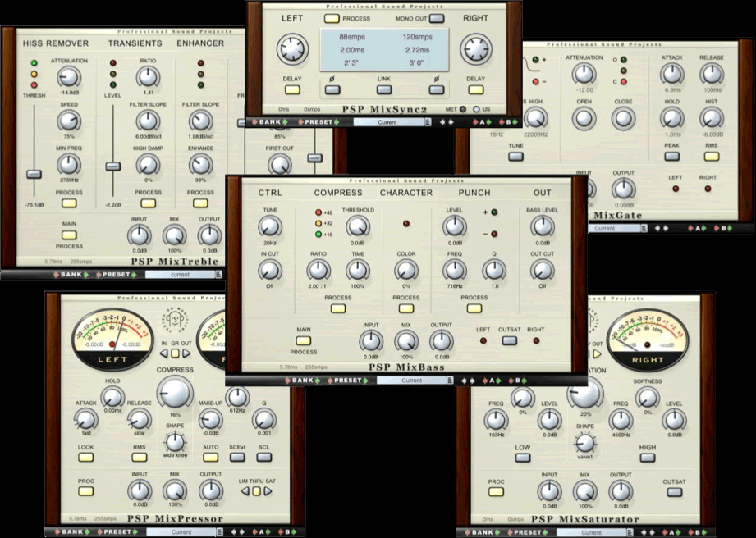The image size is (756, 538).
Task: Toggle MAIN PROCESS button in MixBass
Action: (x=303, y=340)
